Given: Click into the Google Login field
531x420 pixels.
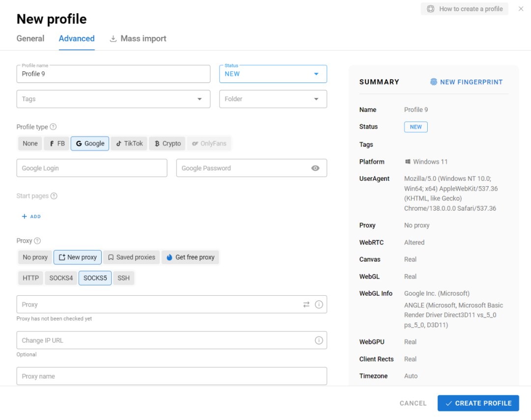Looking at the screenshot, I should click(92, 168).
